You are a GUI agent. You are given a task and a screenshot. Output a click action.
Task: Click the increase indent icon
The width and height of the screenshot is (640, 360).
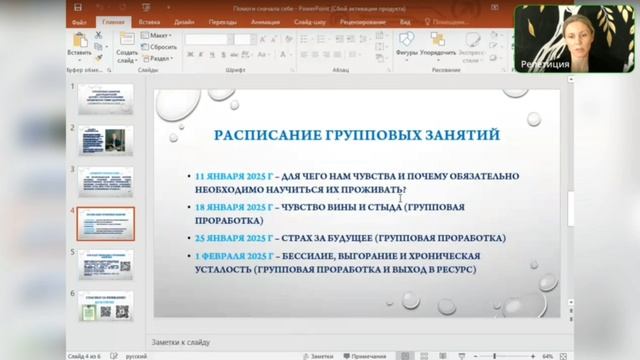pos(351,39)
